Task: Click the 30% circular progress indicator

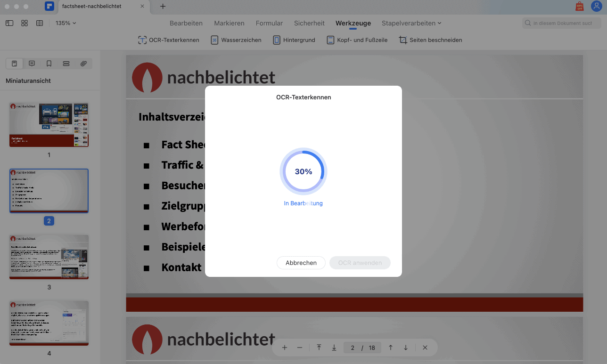Action: (x=303, y=171)
